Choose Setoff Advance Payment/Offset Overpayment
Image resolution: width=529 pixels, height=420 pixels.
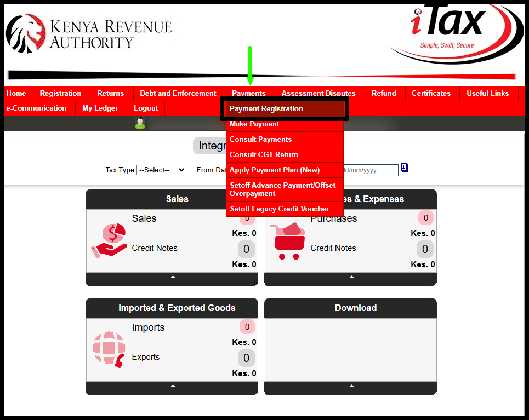click(285, 189)
